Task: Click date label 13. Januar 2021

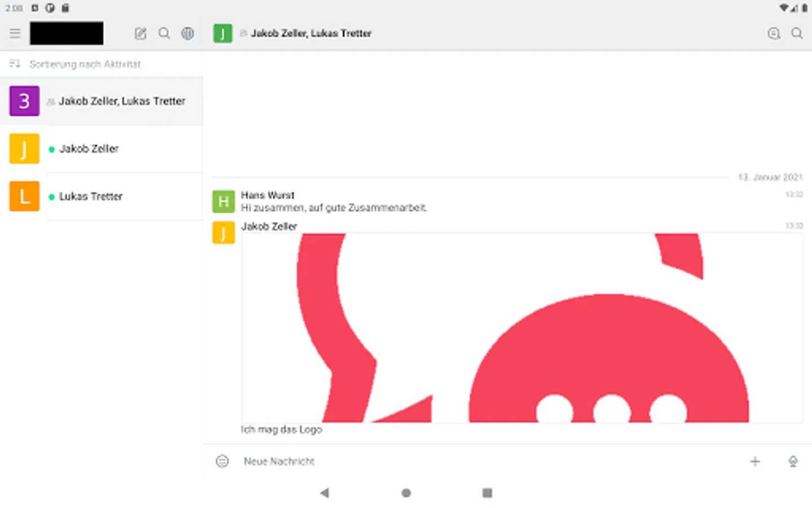Action: (x=770, y=177)
